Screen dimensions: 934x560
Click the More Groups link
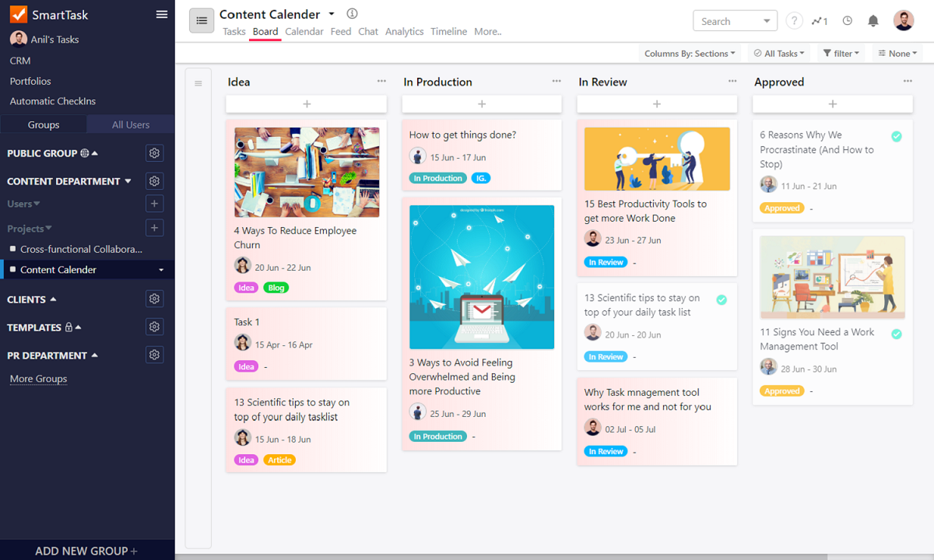(x=38, y=379)
